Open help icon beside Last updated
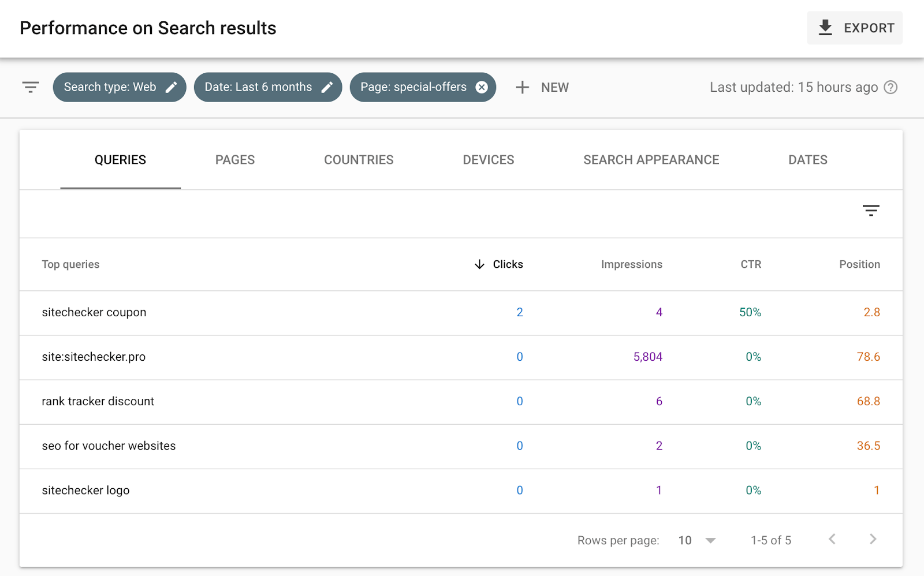The width and height of the screenshot is (924, 576). (x=891, y=87)
